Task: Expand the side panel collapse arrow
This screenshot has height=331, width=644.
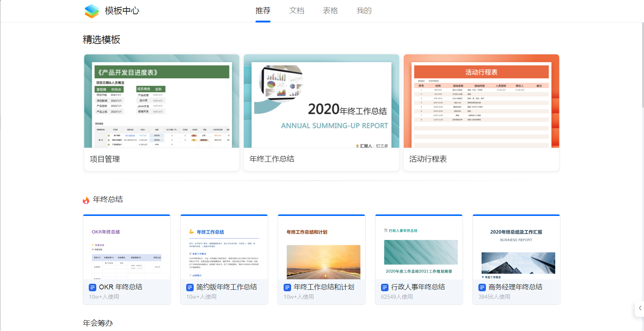Action: [640, 308]
